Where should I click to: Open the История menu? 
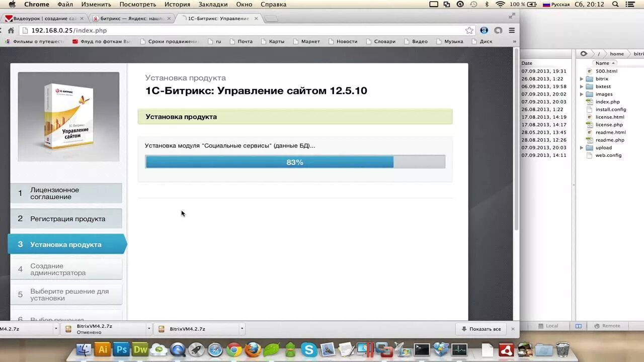[177, 4]
